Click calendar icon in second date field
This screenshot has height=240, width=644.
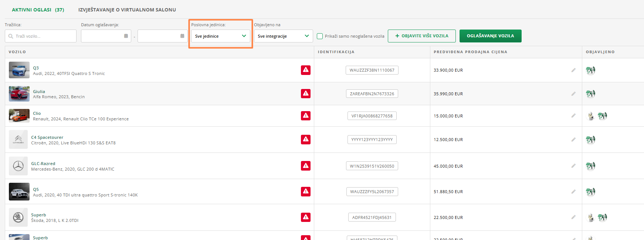coord(182,36)
